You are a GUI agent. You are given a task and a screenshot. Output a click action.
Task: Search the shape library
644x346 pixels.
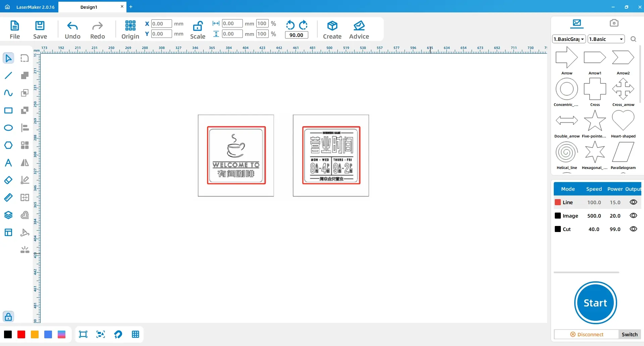[633, 39]
